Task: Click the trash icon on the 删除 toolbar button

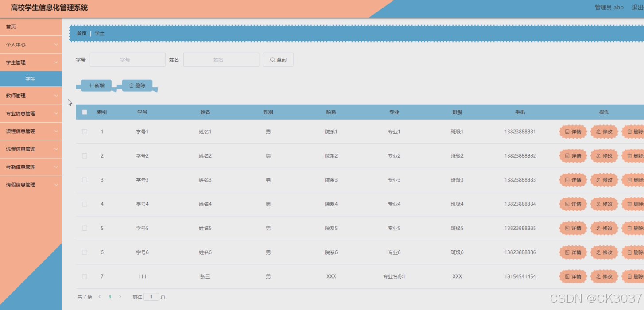Action: 132,85
